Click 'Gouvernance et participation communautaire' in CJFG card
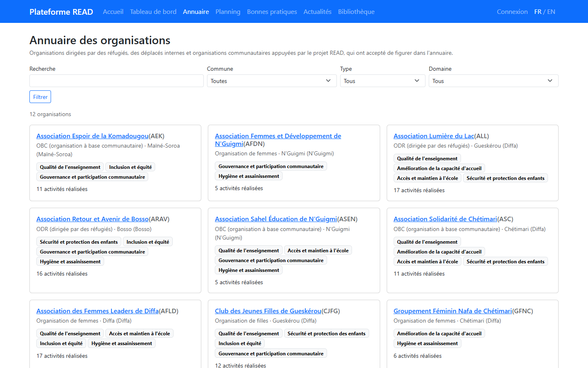 coord(271,353)
